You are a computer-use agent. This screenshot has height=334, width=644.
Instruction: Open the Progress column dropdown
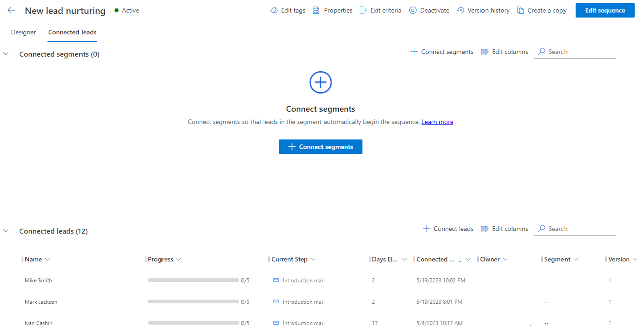(x=179, y=259)
